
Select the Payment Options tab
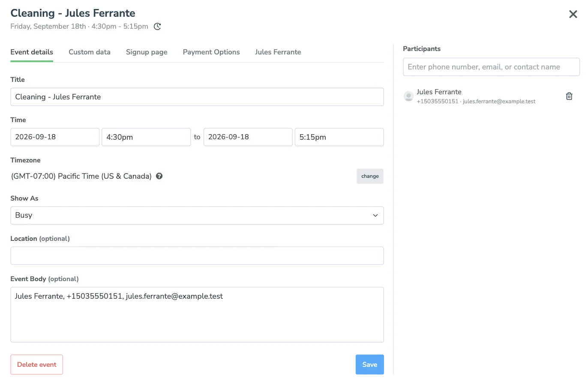pyautogui.click(x=211, y=52)
